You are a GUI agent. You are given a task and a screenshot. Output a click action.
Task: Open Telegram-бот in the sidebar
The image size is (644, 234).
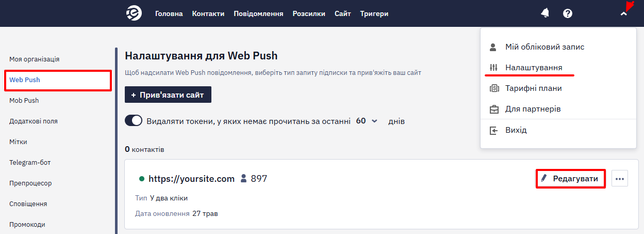click(30, 163)
